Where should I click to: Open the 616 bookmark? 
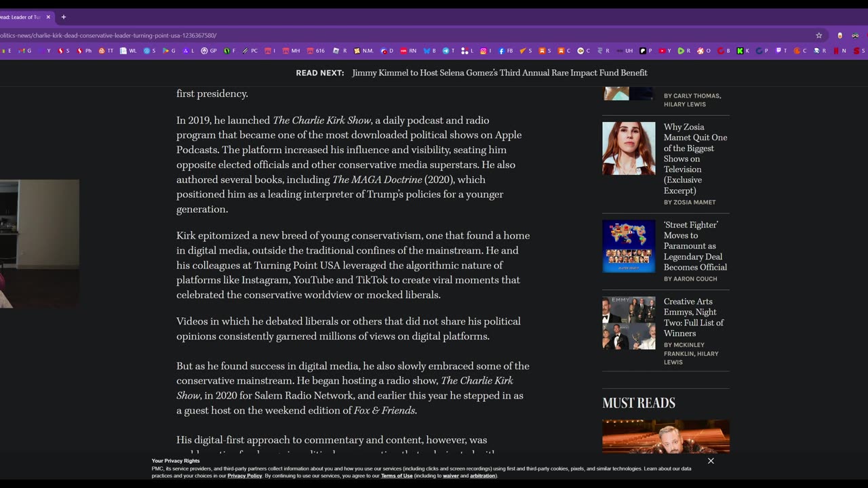[x=315, y=51]
